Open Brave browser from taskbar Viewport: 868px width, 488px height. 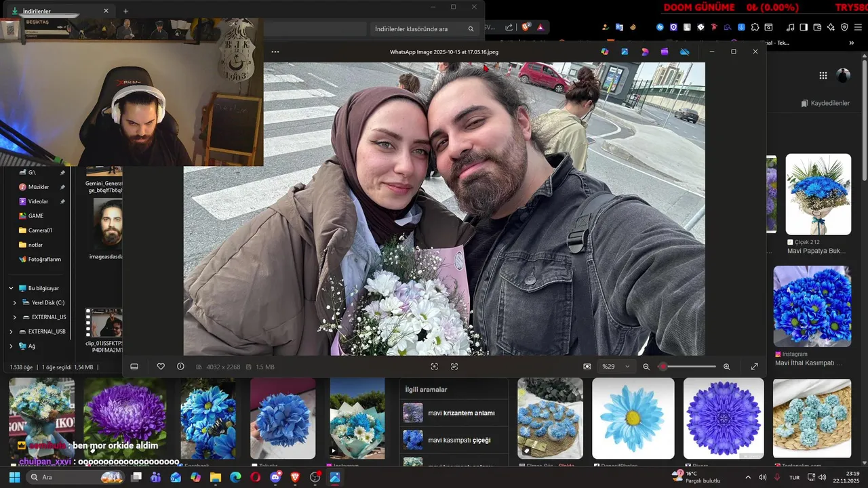(x=295, y=477)
